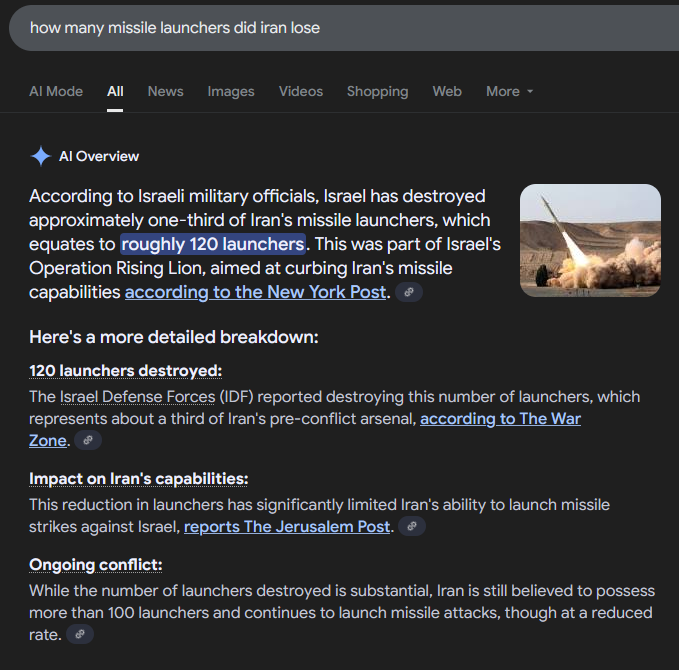Switch to News results tab

point(165,91)
